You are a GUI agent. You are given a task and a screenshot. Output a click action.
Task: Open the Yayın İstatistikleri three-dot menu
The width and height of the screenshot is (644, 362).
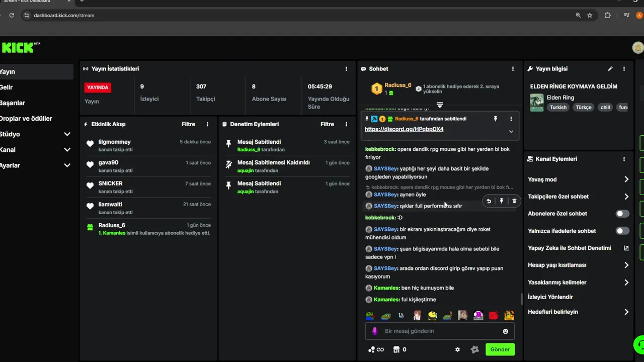346,69
